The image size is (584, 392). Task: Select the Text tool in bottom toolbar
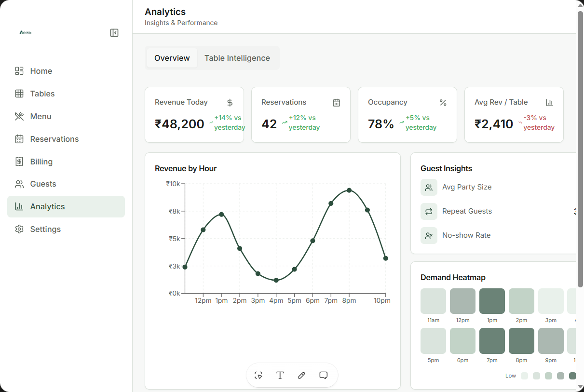[x=280, y=375]
